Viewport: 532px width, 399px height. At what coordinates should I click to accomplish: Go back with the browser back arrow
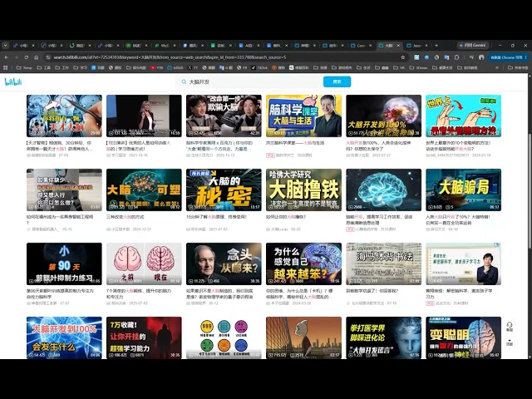(x=7, y=57)
